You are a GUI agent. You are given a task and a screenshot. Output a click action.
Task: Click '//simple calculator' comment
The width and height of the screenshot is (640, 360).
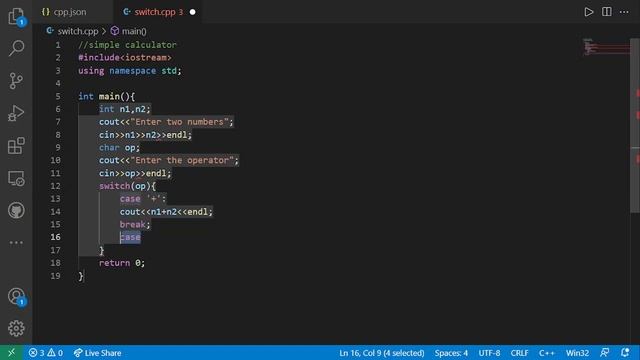pos(127,45)
